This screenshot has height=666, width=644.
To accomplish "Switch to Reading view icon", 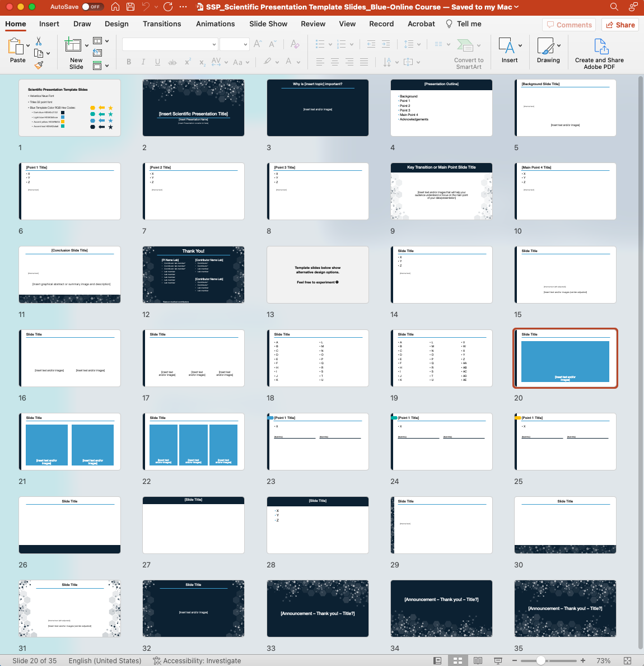I will [478, 660].
